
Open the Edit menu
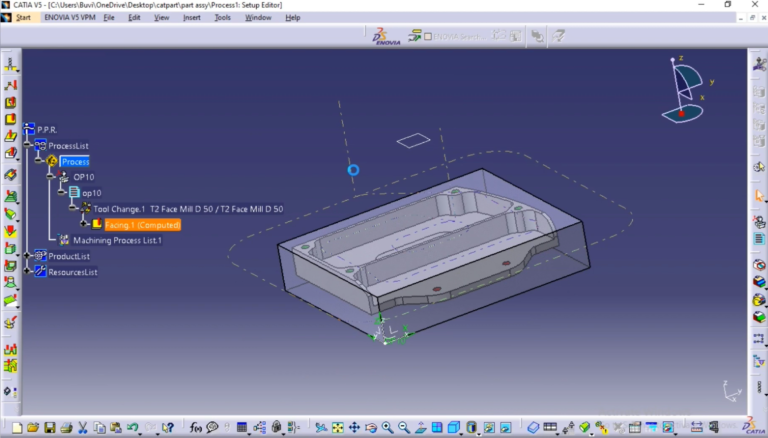pyautogui.click(x=134, y=17)
